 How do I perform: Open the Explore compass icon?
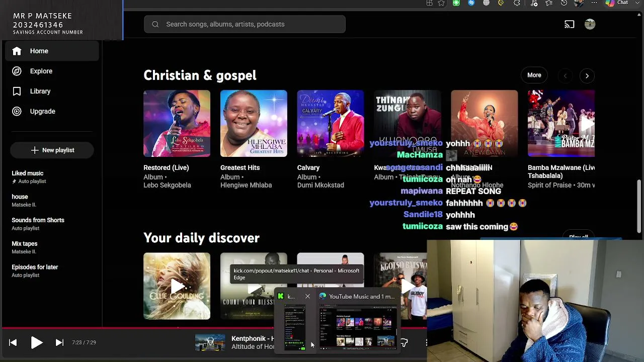pos(17,71)
